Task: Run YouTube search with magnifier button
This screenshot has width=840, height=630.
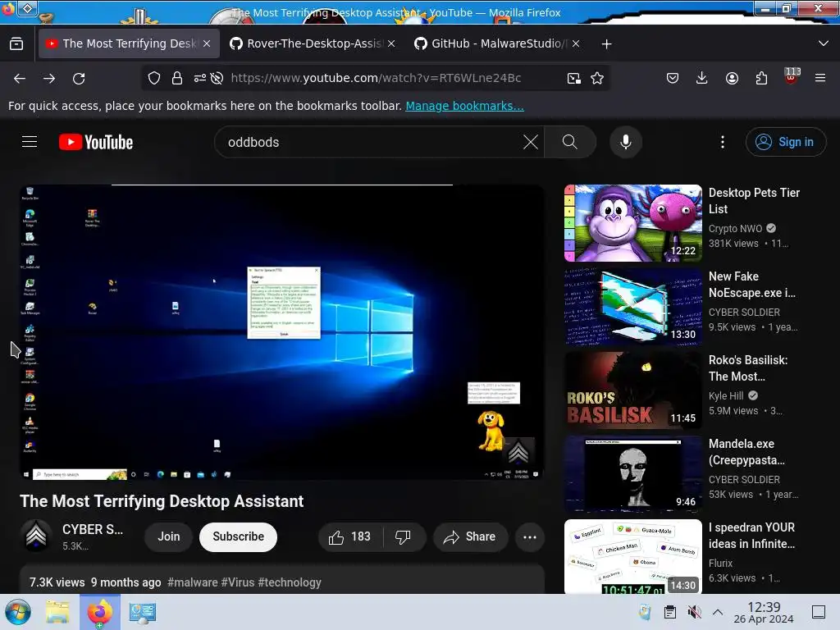Action: [x=570, y=142]
